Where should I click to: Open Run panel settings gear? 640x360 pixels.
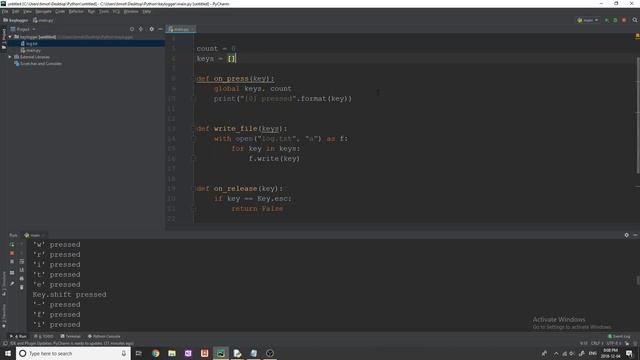[627, 235]
